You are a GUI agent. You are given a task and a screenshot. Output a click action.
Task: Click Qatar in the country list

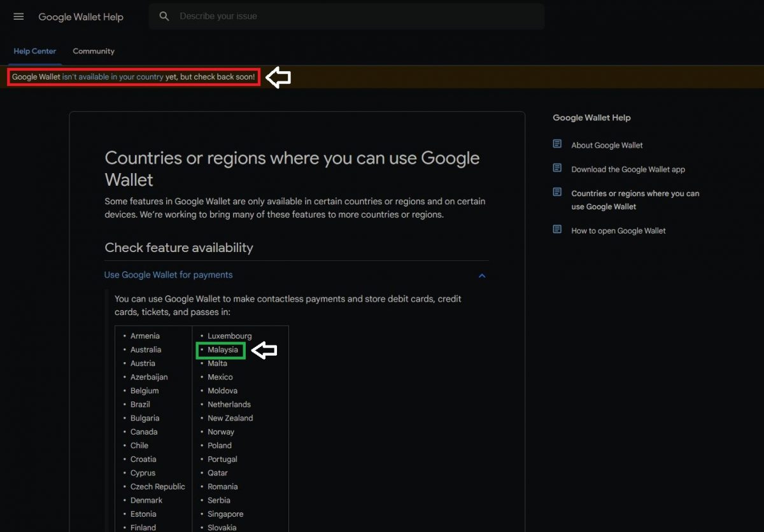click(217, 473)
